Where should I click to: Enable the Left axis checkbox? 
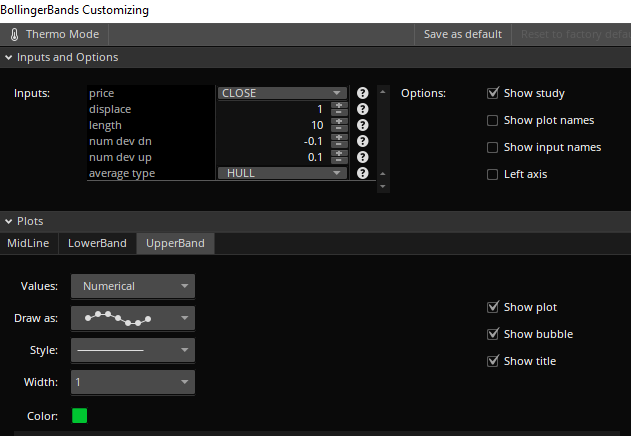point(493,174)
